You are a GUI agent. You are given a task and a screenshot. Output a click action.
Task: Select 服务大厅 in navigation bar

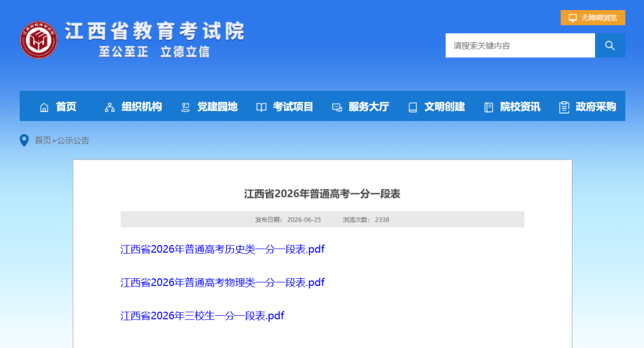369,107
